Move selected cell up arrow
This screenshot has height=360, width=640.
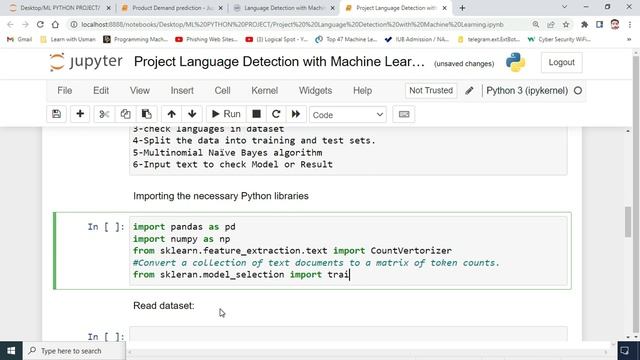point(171,114)
